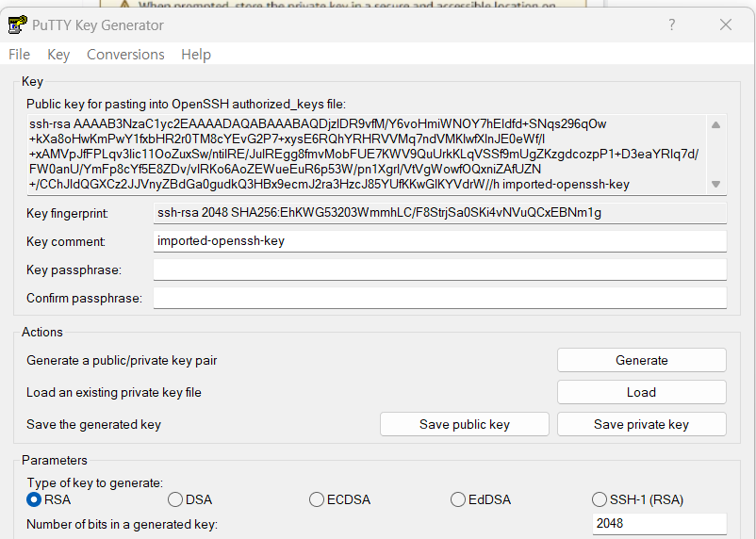Click 'Type of key to generate:' label
This screenshot has width=756, height=539.
[x=95, y=483]
